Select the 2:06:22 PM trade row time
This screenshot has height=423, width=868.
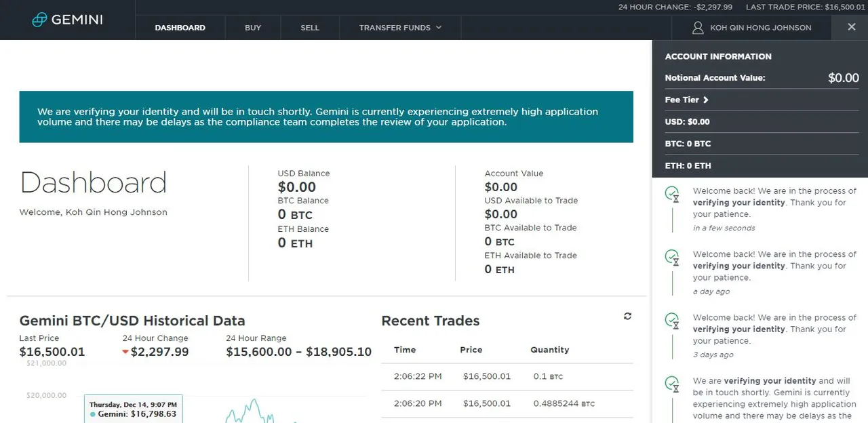[418, 376]
